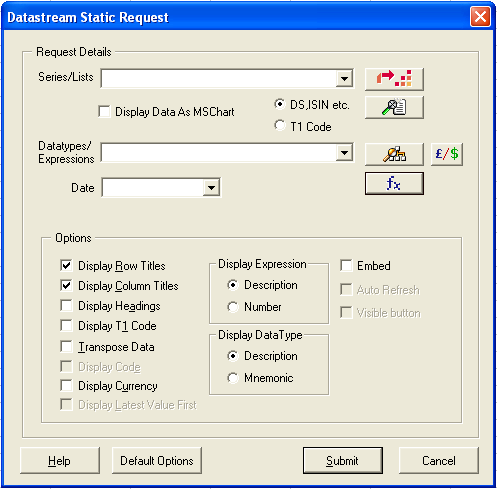Open the series navigator magnifier icon button
The image size is (497, 489).
point(394,107)
